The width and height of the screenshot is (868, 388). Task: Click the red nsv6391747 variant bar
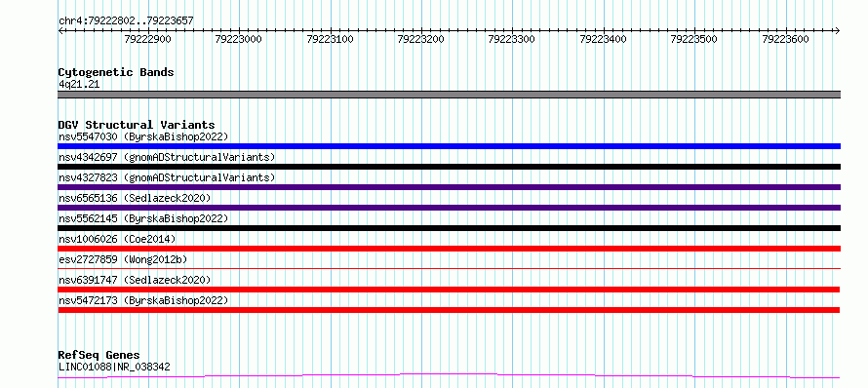click(x=449, y=290)
